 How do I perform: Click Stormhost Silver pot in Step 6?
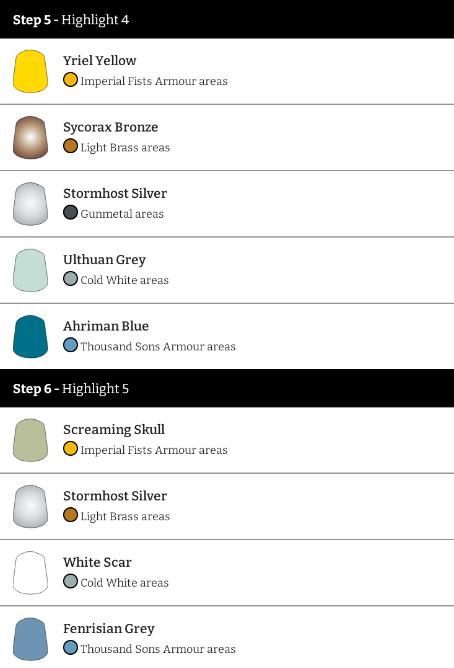click(x=30, y=507)
